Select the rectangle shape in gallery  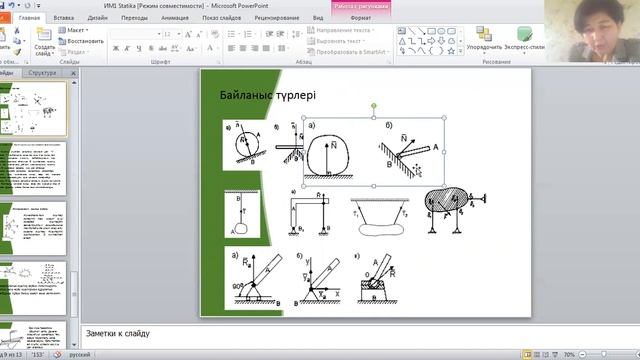click(x=431, y=31)
